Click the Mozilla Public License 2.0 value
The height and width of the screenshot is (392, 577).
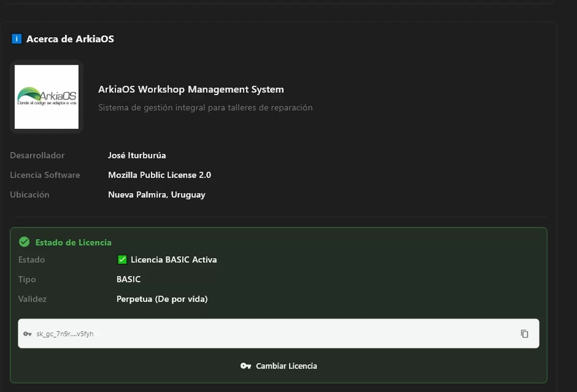pos(160,175)
